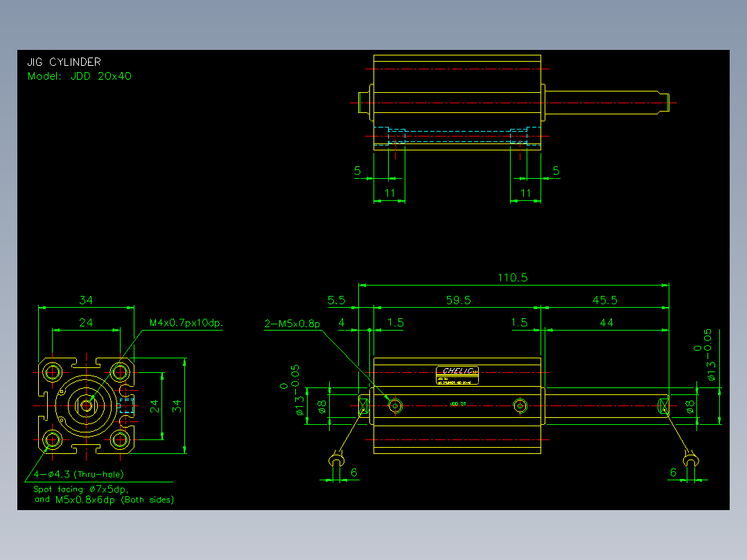Pick the rotated 34 height dimension text

(x=177, y=406)
